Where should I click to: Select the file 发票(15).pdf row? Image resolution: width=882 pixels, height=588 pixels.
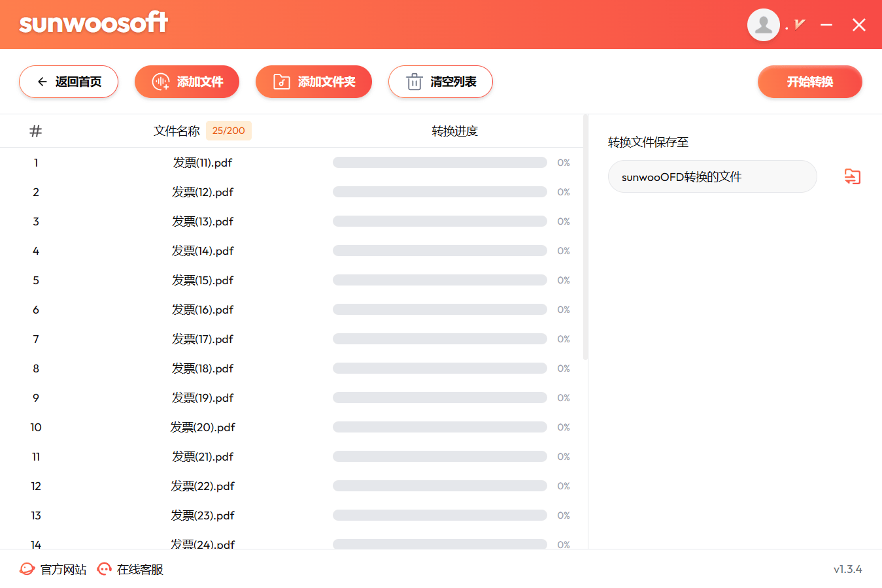202,280
